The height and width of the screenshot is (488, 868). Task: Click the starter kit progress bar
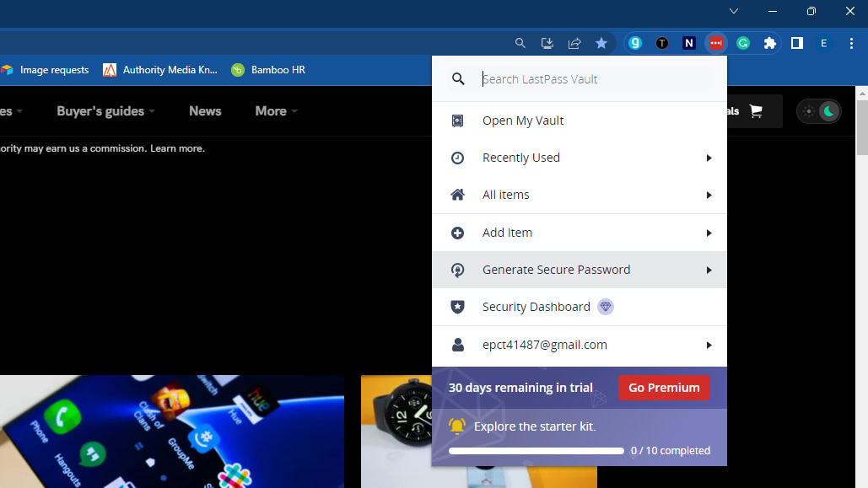(x=536, y=451)
